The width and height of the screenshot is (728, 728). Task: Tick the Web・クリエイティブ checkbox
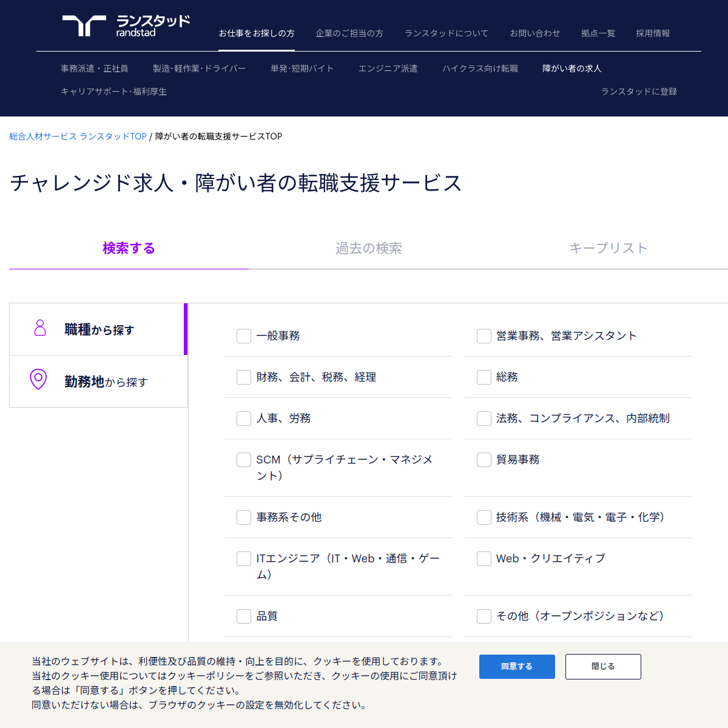(484, 559)
